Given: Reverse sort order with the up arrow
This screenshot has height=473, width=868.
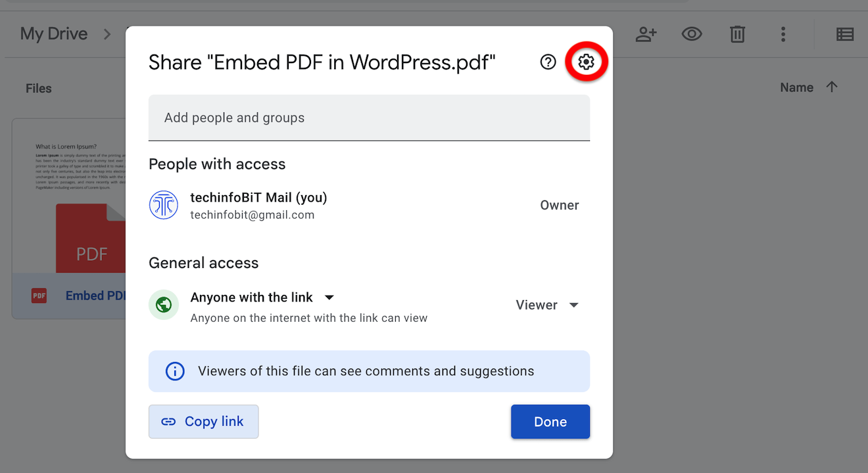Looking at the screenshot, I should pos(832,87).
